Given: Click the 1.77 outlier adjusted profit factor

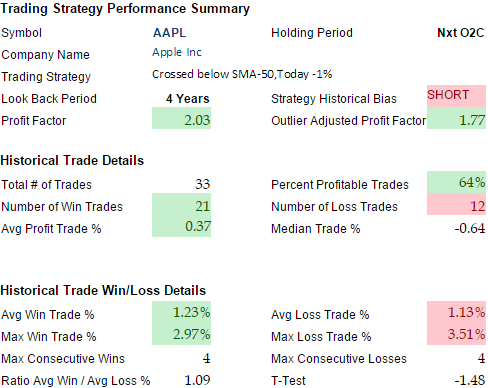Looking at the screenshot, I should [x=456, y=118].
